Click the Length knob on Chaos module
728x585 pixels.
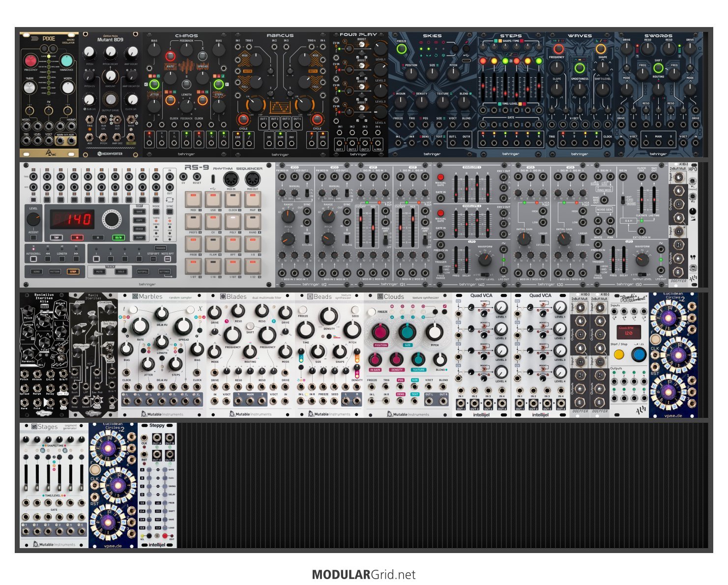[x=186, y=105]
